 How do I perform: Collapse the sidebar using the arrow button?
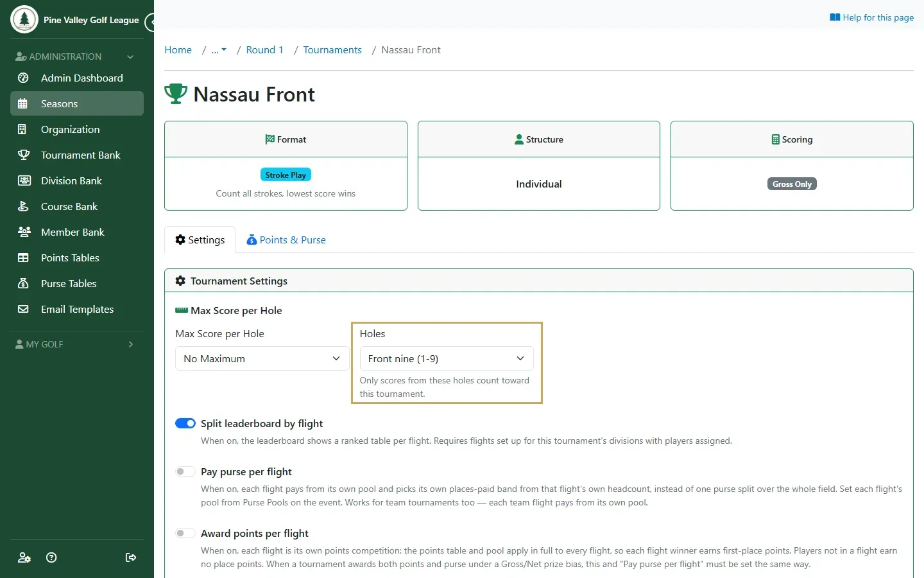(x=151, y=22)
